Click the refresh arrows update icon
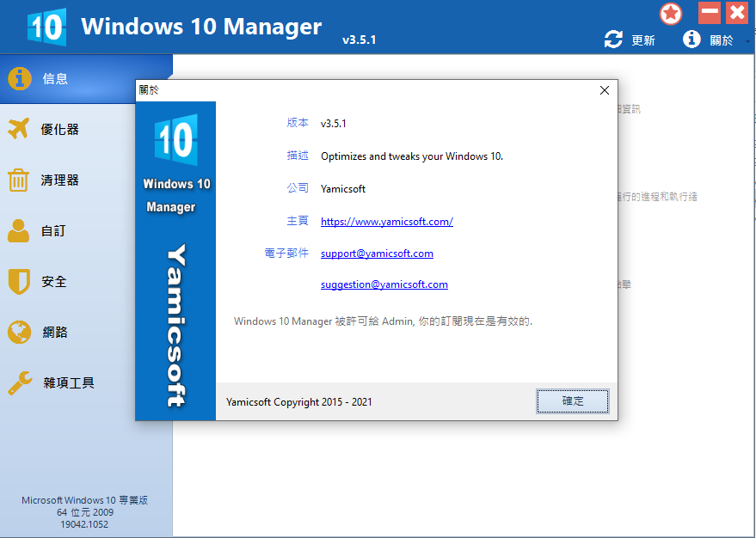The image size is (756, 538). pos(613,40)
